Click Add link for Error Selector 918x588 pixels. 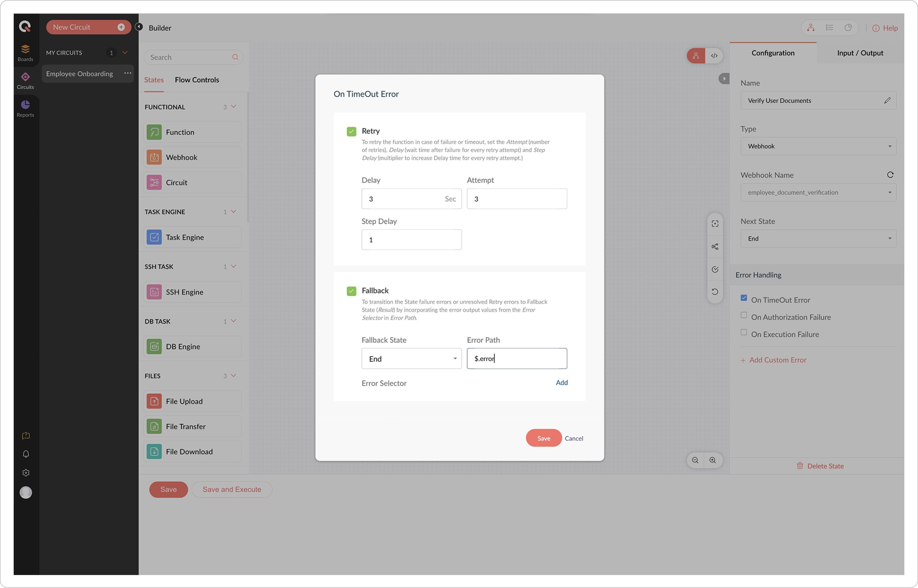tap(561, 383)
